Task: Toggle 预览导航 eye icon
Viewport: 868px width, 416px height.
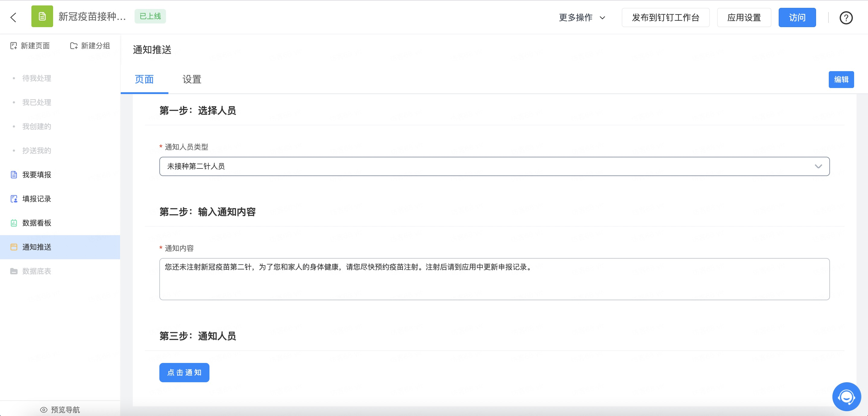Action: [x=44, y=410]
